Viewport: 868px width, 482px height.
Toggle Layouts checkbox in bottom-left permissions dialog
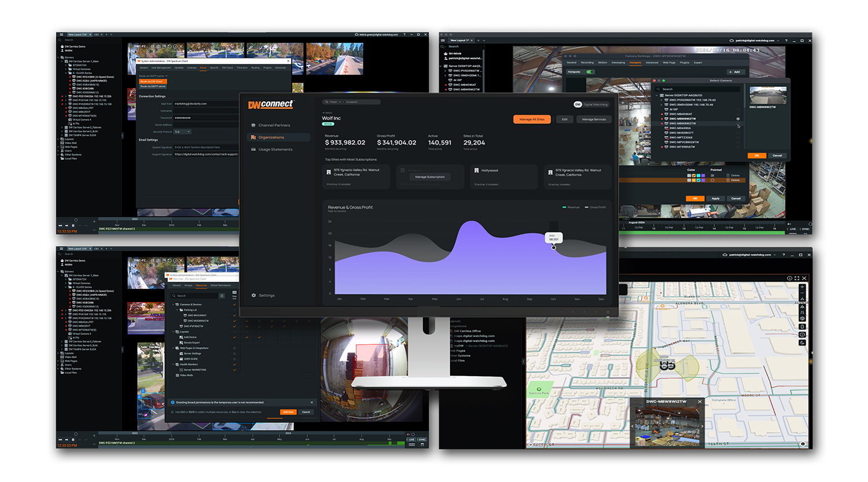[234, 332]
